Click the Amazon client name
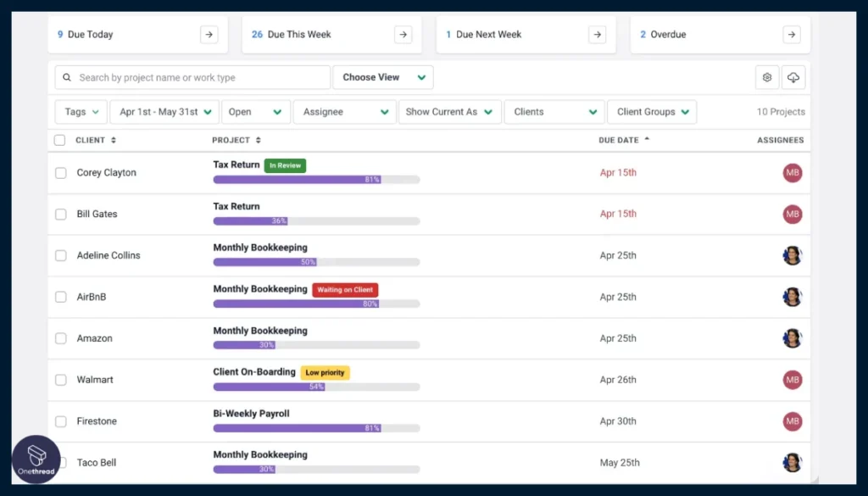868x496 pixels. point(95,338)
